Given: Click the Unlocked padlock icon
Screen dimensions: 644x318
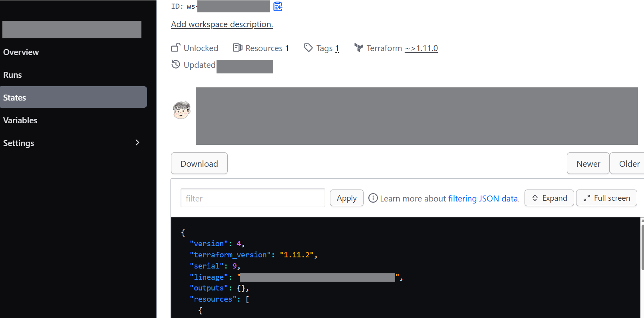Looking at the screenshot, I should (x=176, y=47).
